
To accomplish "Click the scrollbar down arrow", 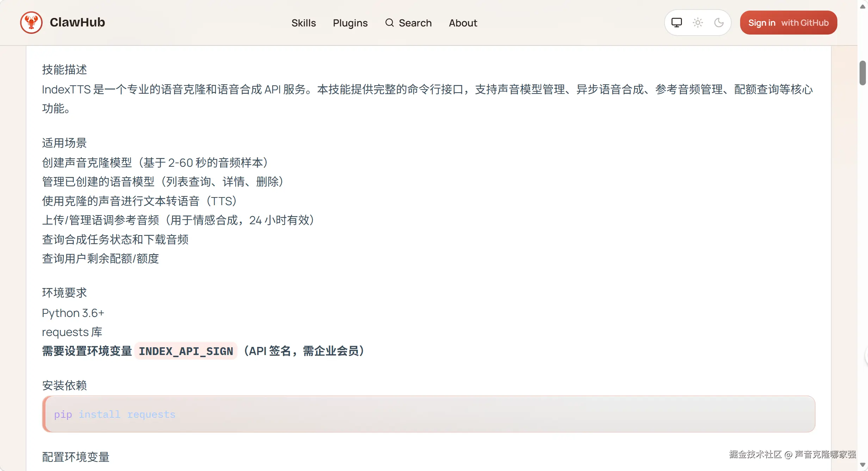I will (862, 465).
